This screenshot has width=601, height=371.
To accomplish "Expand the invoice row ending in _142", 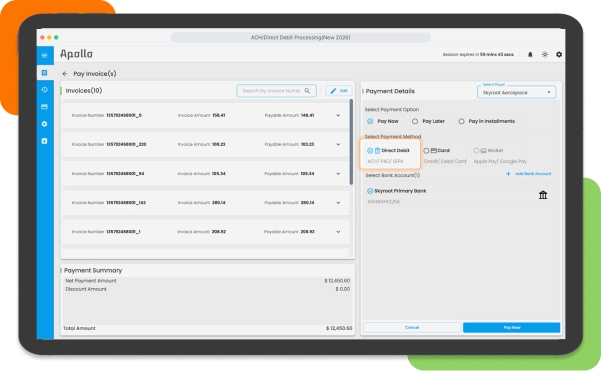I will click(x=338, y=203).
